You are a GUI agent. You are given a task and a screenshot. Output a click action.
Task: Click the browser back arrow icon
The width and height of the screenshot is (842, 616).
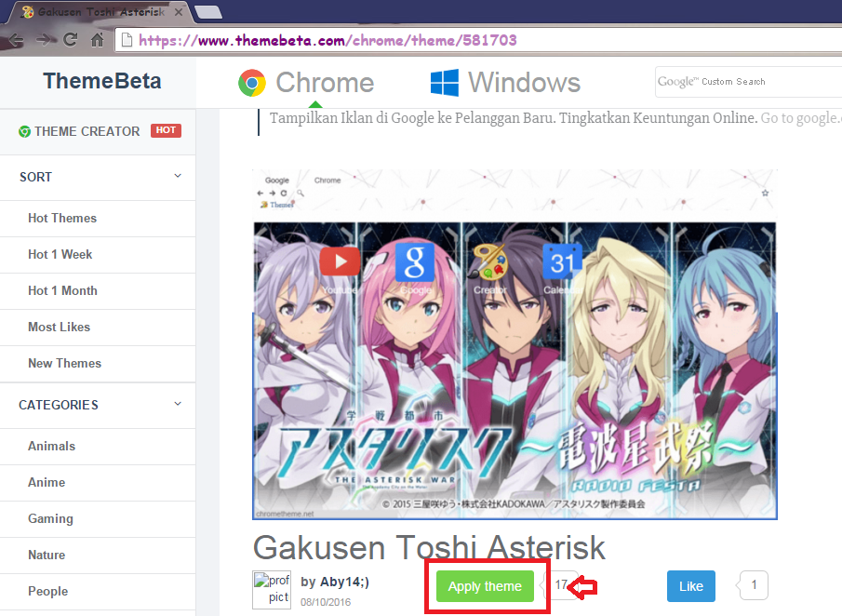[17, 39]
